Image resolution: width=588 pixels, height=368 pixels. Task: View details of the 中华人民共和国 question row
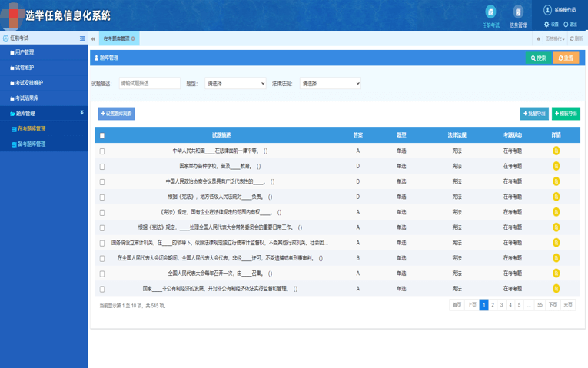556,151
